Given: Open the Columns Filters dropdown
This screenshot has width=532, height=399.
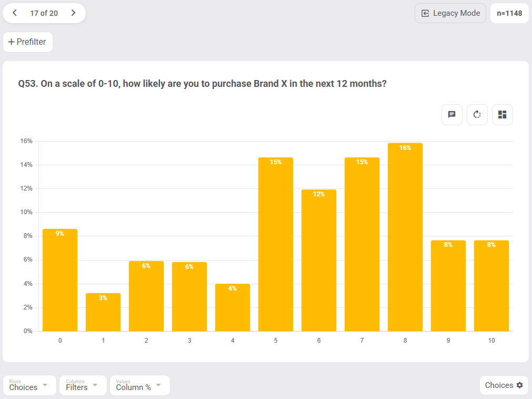Looking at the screenshot, I should [83, 385].
